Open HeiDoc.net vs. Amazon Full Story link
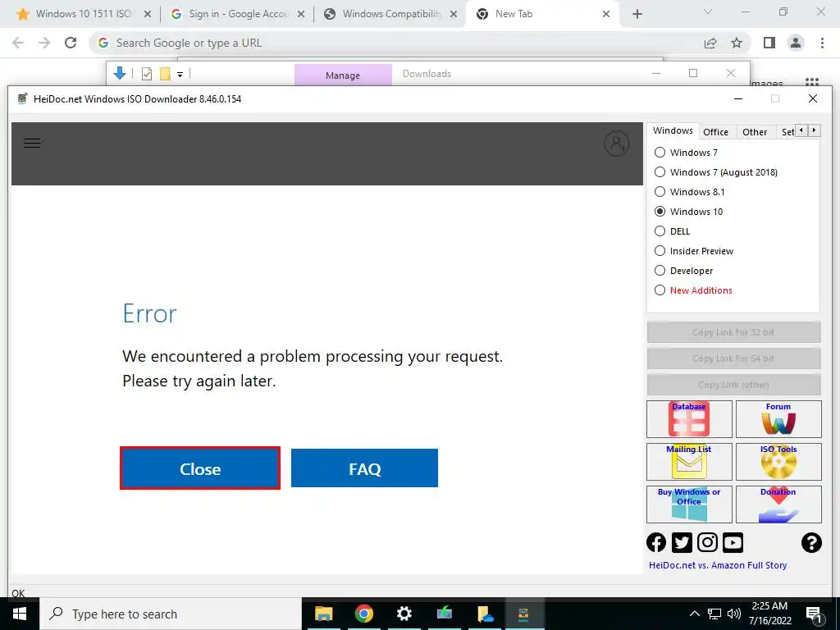840x630 pixels. coord(718,565)
